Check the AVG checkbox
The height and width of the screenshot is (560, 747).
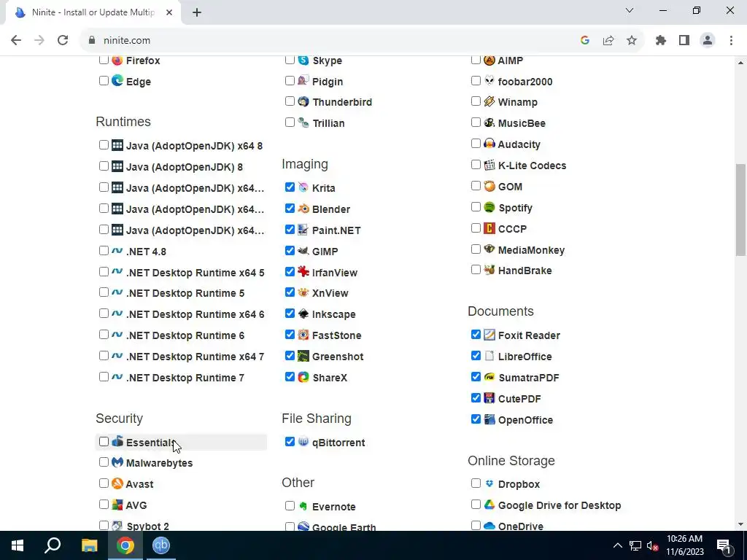(x=104, y=505)
